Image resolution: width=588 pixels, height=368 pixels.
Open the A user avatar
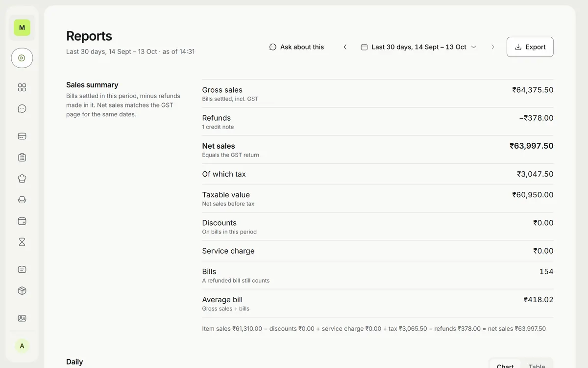(x=22, y=346)
